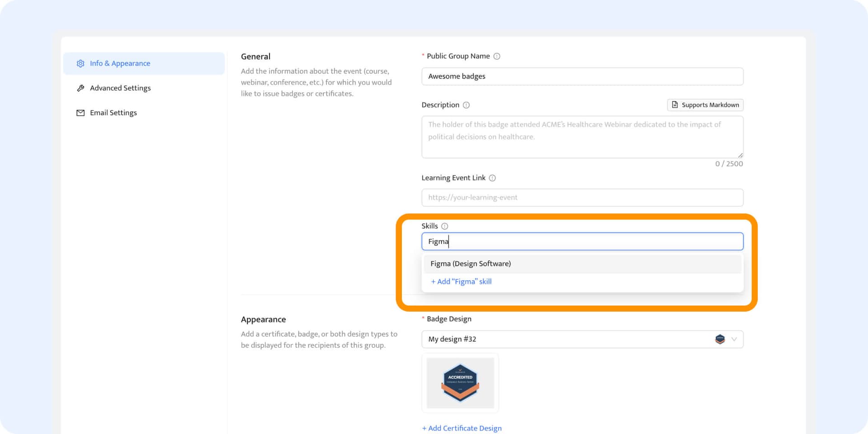Click the document icon on Supports Markdown
This screenshot has height=434, width=868.
[674, 104]
